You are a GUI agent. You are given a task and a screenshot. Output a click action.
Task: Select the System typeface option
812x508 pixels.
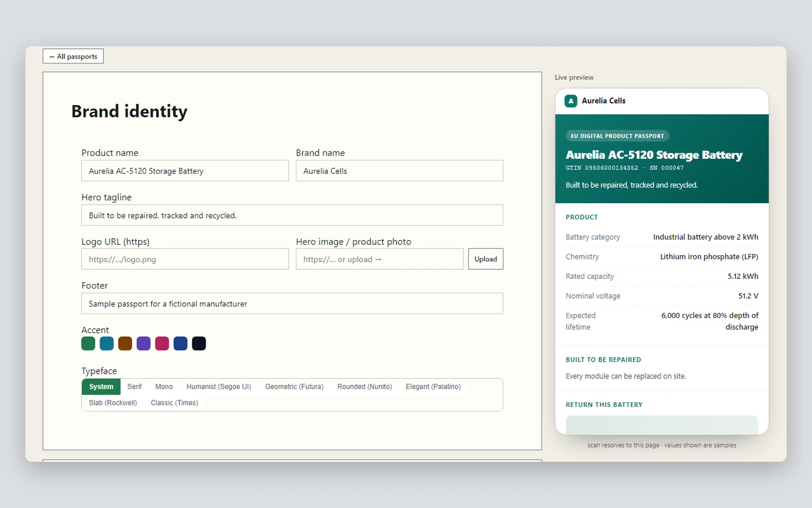[x=101, y=387]
